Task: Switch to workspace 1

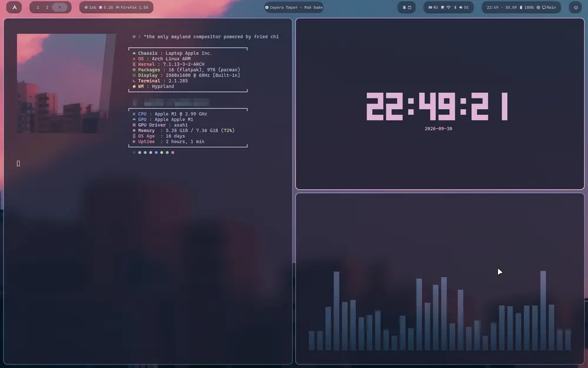Action: click(x=38, y=8)
